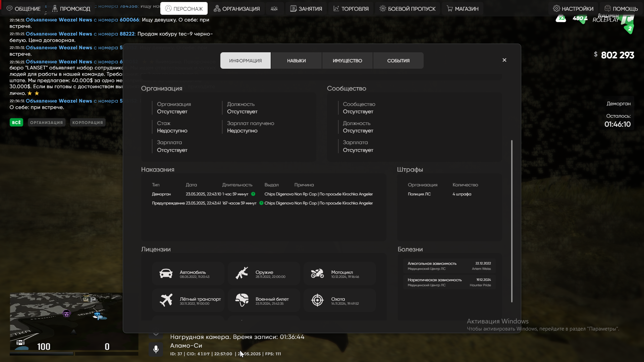This screenshot has width=644, height=362.
Task: Click the Персонаж profile icon
Action: coord(168,9)
